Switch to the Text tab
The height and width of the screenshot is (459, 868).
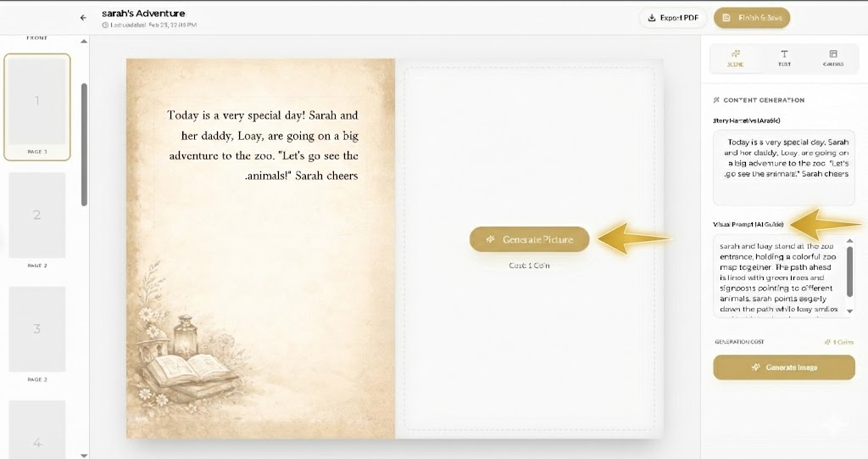[784, 58]
